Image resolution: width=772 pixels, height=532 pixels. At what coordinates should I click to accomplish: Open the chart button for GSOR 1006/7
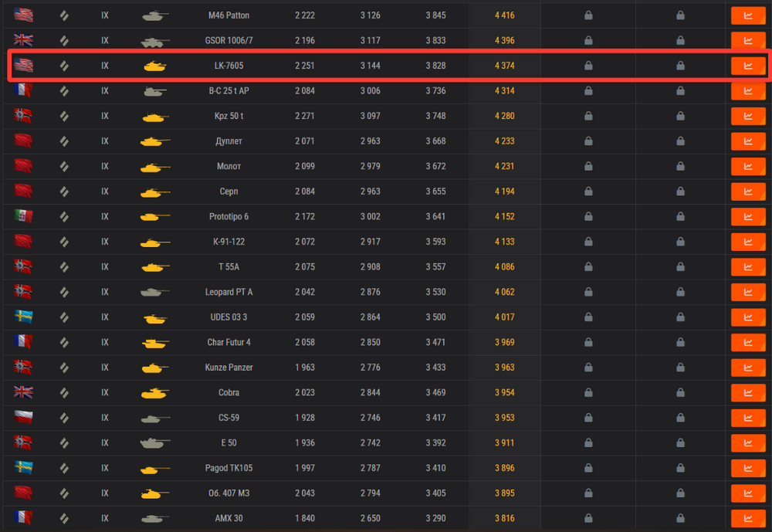click(x=748, y=40)
